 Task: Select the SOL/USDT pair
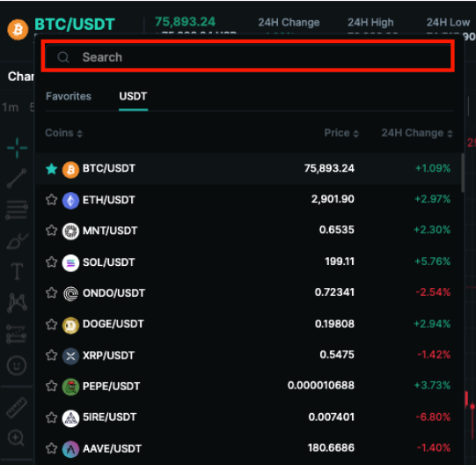click(x=109, y=262)
